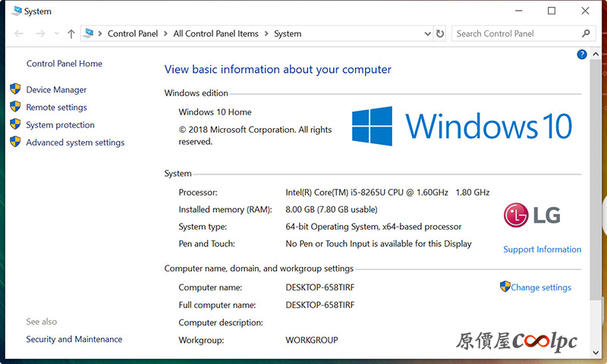Click Change settings link
607x364 pixels.
(x=541, y=287)
